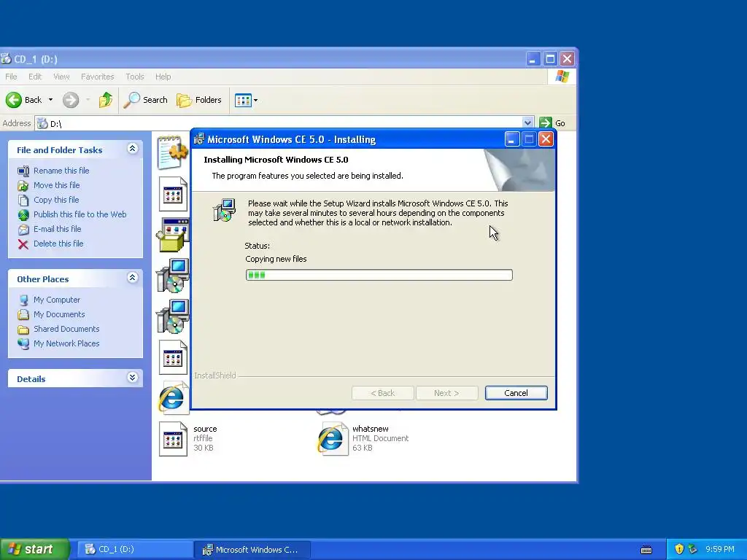Screen dimensions: 747x560
Task: Open the File menu
Action: (x=11, y=77)
